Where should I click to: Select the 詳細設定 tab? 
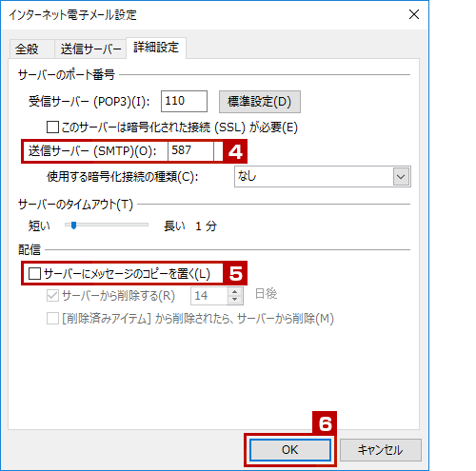(156, 48)
